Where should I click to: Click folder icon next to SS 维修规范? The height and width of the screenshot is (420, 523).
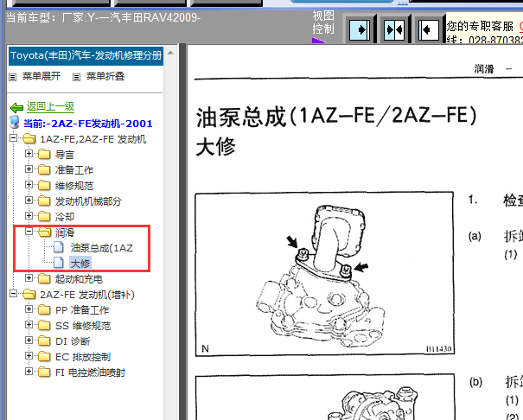(44, 325)
